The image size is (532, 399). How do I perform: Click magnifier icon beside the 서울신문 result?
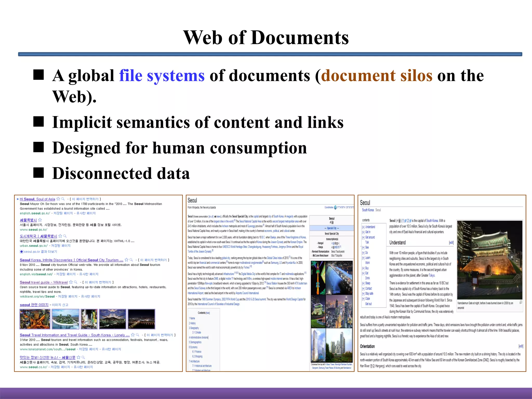pos(83,357)
